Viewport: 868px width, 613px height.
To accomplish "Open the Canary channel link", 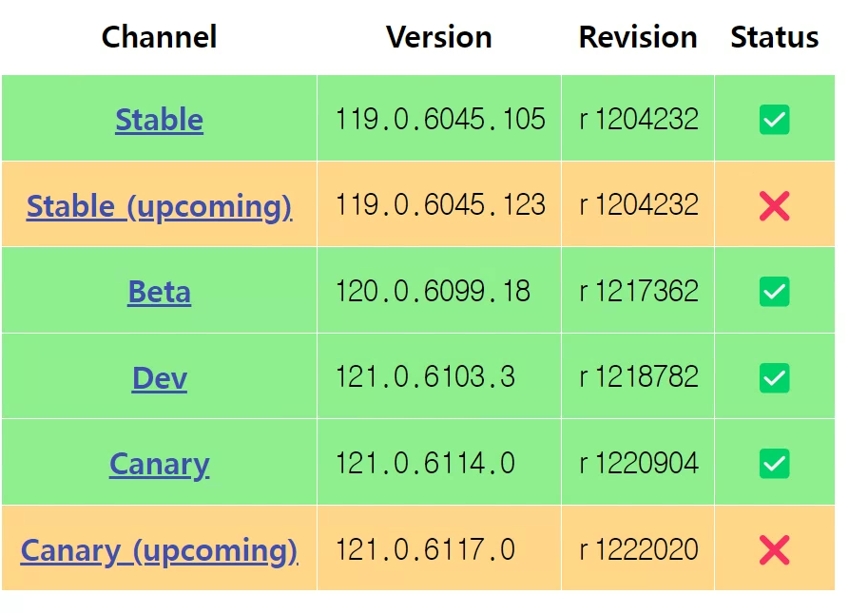I will pyautogui.click(x=160, y=464).
